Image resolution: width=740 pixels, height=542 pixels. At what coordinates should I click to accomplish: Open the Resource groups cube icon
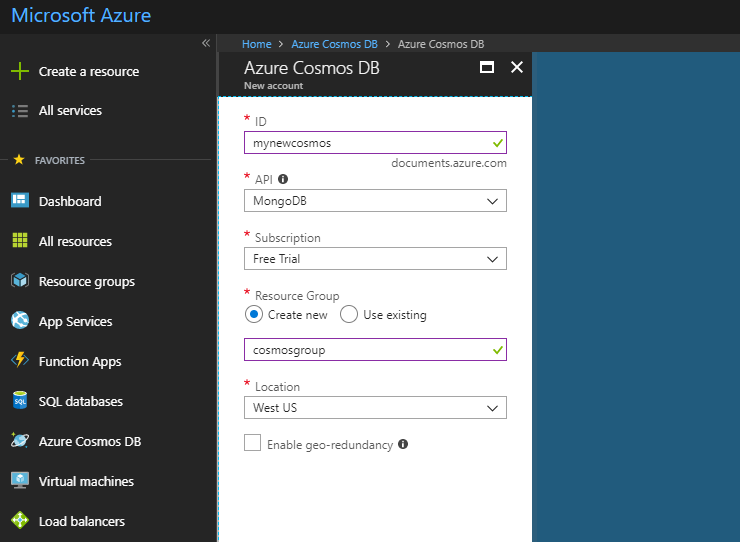pos(20,280)
